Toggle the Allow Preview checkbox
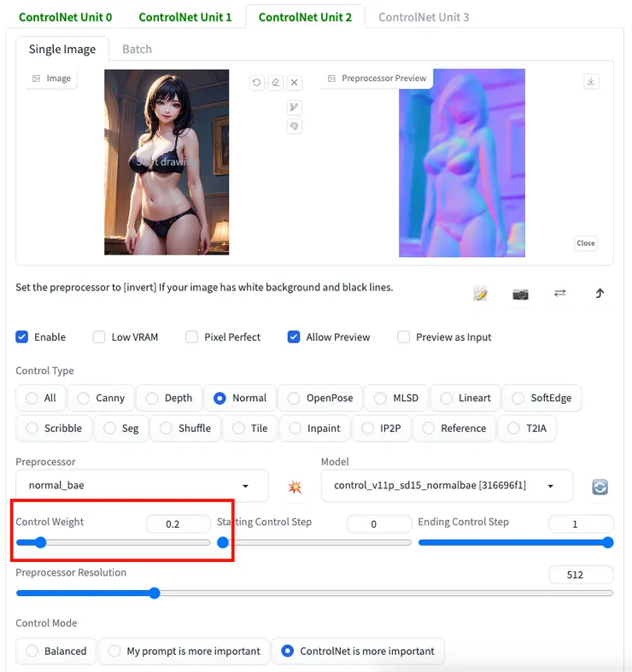 pyautogui.click(x=294, y=337)
